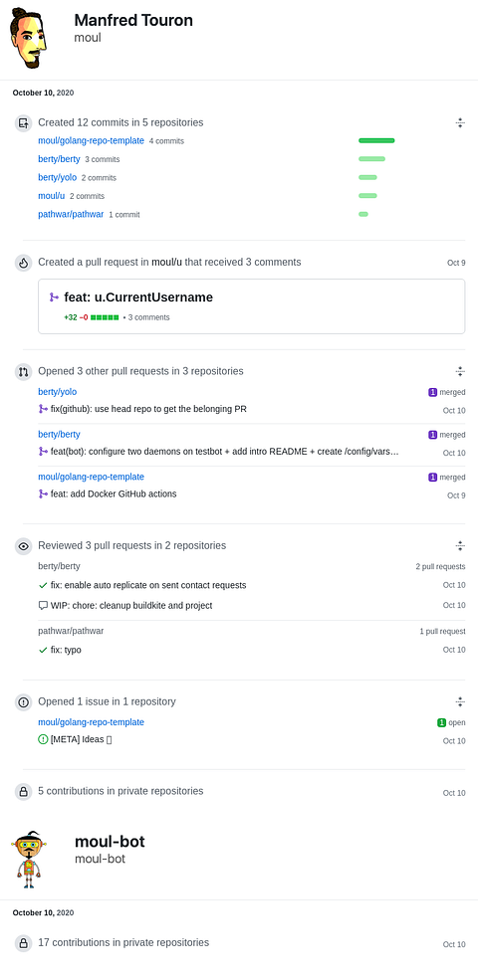Click the issue icon beside Opened 1 issue

click(x=23, y=701)
